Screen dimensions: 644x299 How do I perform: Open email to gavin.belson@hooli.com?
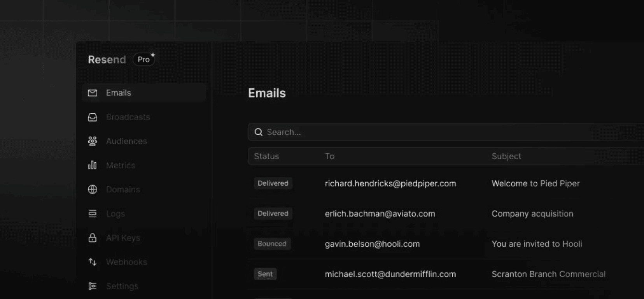pyautogui.click(x=372, y=244)
